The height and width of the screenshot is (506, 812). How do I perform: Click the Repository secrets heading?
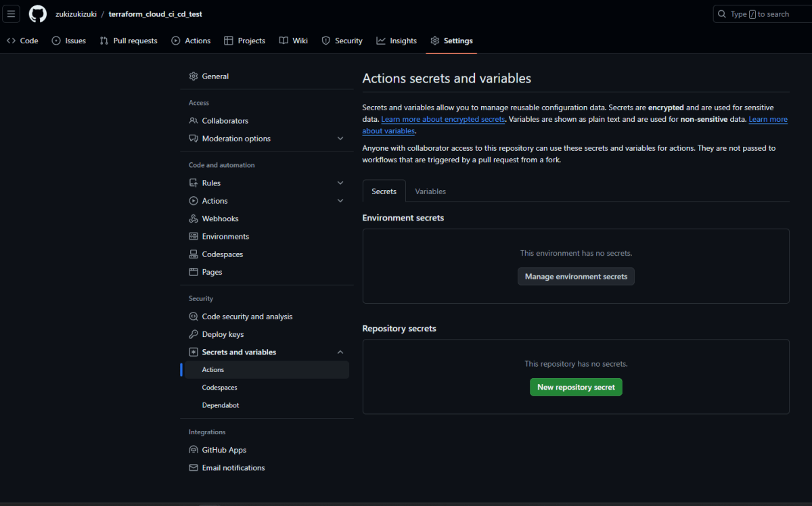(x=399, y=328)
